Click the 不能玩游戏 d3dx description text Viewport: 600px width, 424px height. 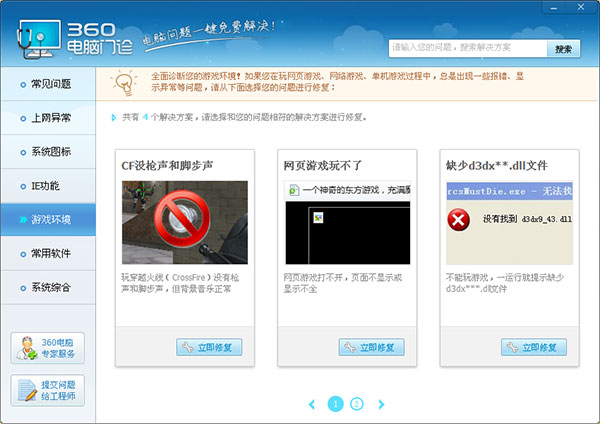pyautogui.click(x=505, y=283)
